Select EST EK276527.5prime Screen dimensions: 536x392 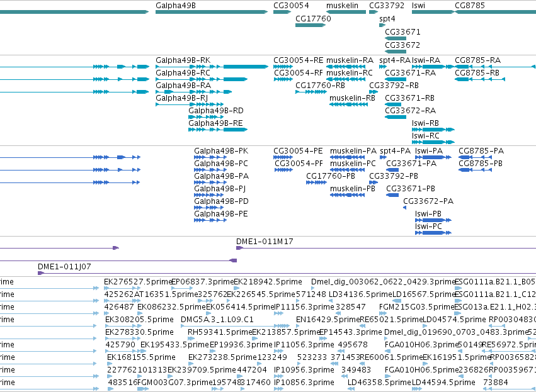(122, 288)
